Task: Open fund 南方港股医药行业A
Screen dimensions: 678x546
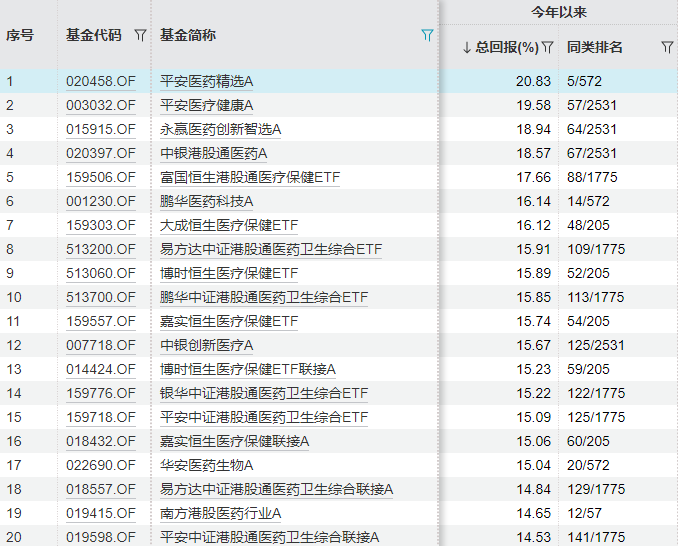Action: point(221,513)
